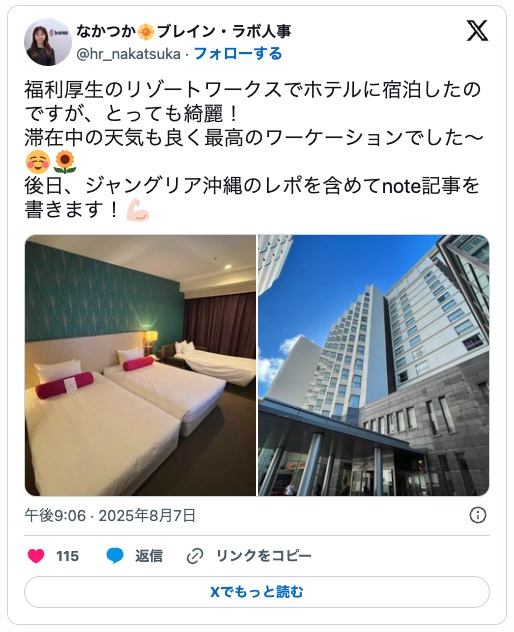Click the X logo icon
Image resolution: width=514 pixels, height=632 pixels.
click(477, 31)
